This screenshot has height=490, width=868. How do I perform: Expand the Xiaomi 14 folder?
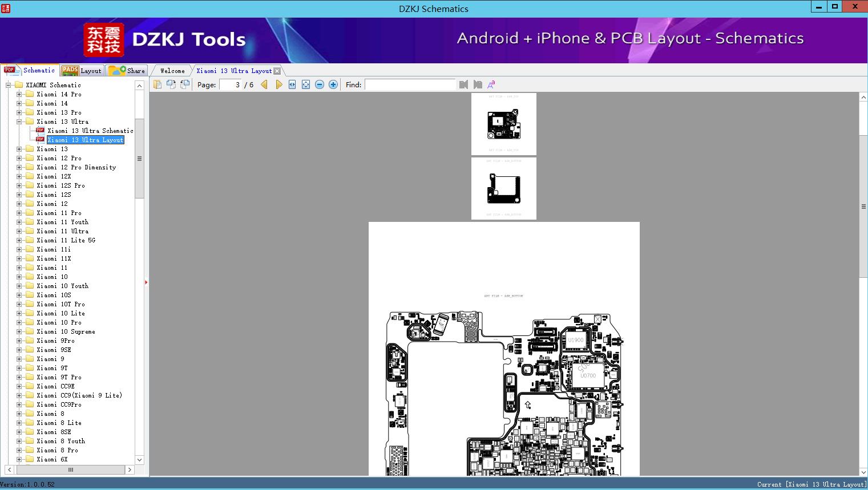(19, 103)
